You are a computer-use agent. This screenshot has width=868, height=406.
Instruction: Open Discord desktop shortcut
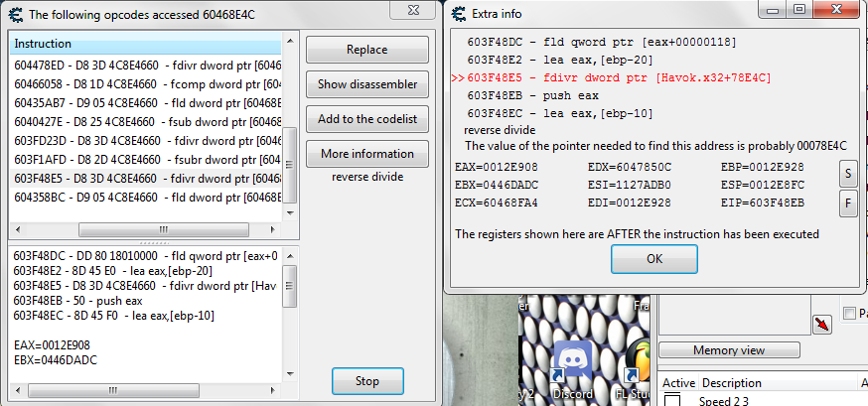(x=572, y=369)
